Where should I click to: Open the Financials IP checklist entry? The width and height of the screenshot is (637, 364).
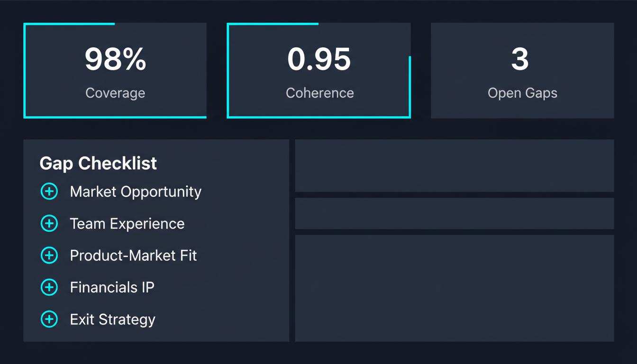[112, 287]
